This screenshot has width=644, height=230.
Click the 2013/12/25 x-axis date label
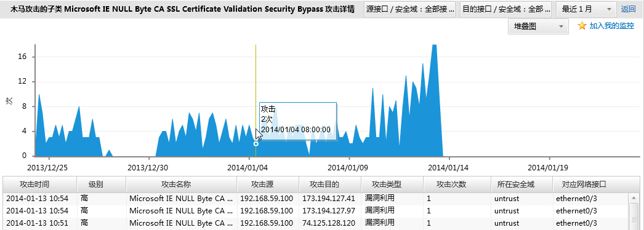click(x=47, y=168)
